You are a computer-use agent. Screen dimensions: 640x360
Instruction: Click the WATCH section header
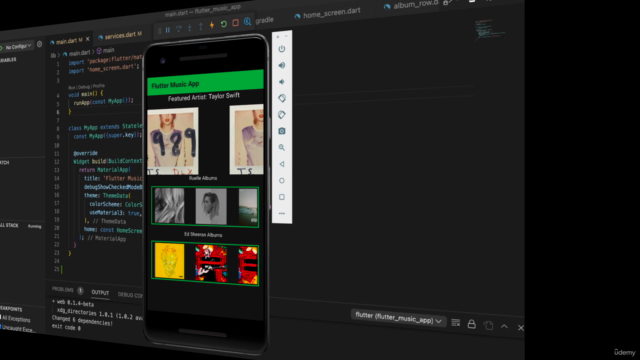[x=4, y=162]
